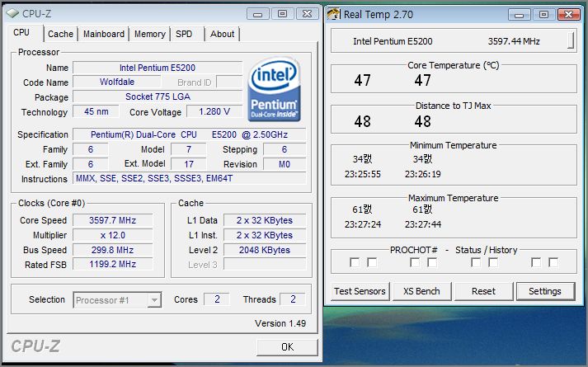Click the CPU-Z title bar app icon
The image size is (588, 367).
(12, 14)
